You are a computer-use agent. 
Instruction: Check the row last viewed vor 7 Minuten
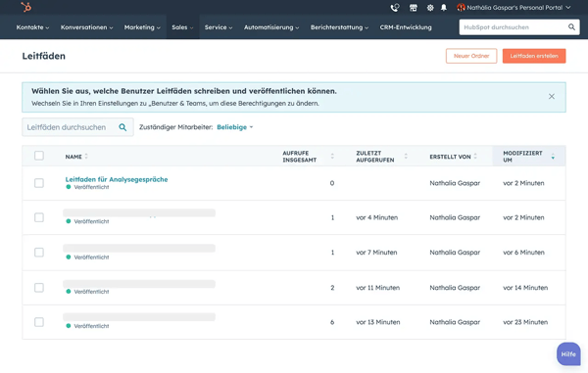(39, 252)
